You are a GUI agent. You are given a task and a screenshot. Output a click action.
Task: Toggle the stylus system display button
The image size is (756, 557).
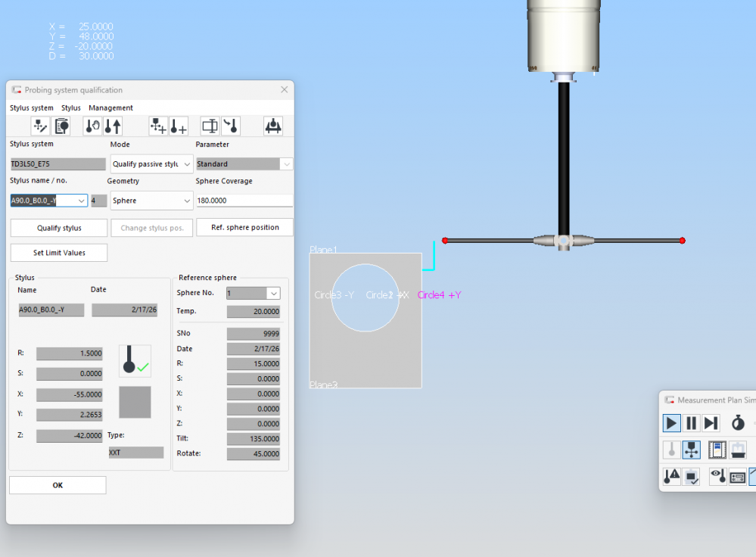tap(691, 450)
